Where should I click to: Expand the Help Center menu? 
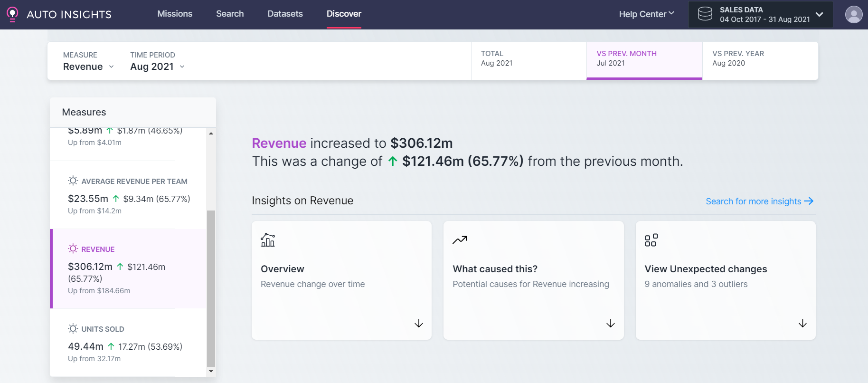pyautogui.click(x=646, y=14)
